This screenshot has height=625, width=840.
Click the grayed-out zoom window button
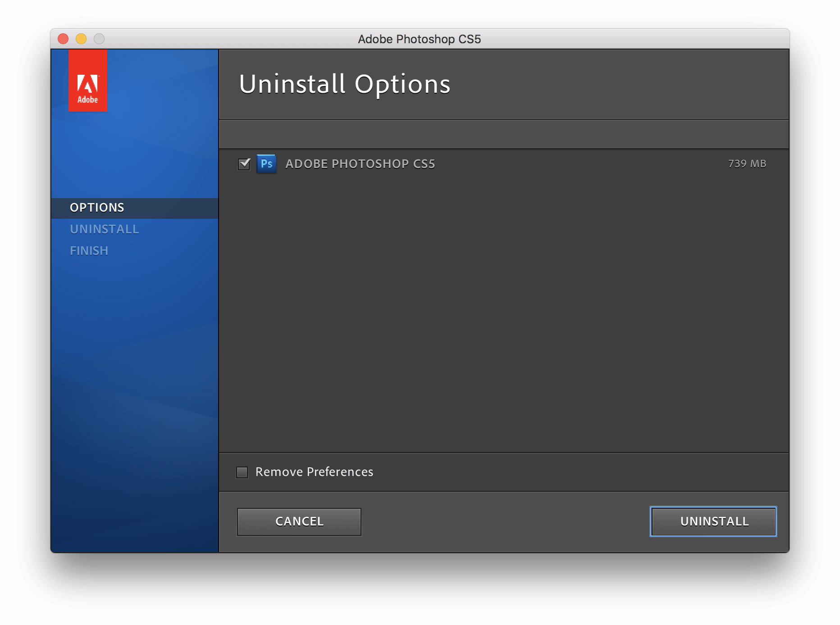(99, 39)
